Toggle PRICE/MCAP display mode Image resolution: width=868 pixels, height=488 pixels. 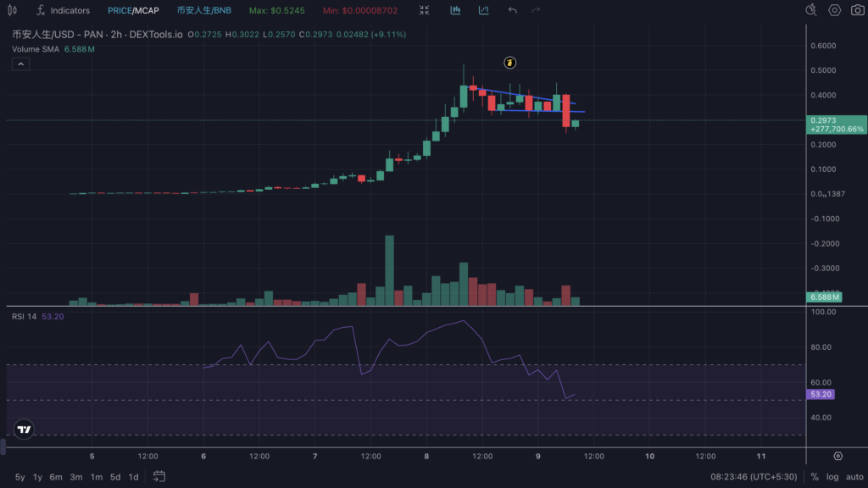coord(131,10)
